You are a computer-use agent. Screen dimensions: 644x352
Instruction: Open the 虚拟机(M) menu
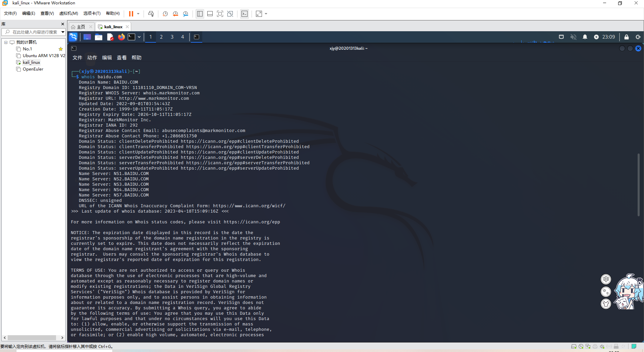pos(68,13)
